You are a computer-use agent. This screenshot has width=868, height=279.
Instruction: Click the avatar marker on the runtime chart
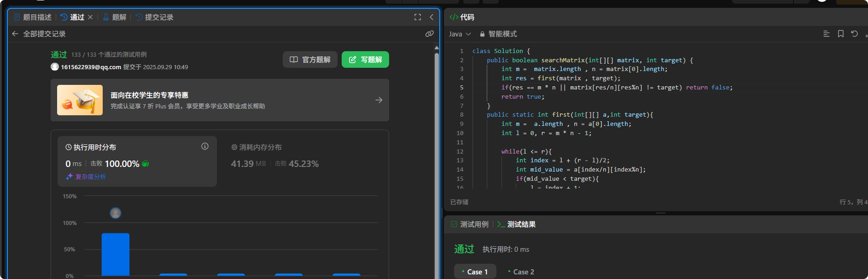(116, 213)
